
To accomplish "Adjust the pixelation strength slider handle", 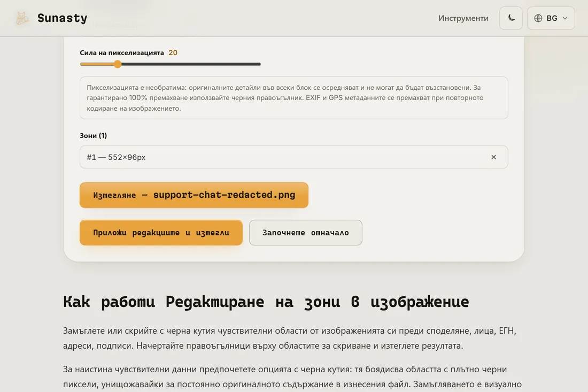I will [x=118, y=64].
